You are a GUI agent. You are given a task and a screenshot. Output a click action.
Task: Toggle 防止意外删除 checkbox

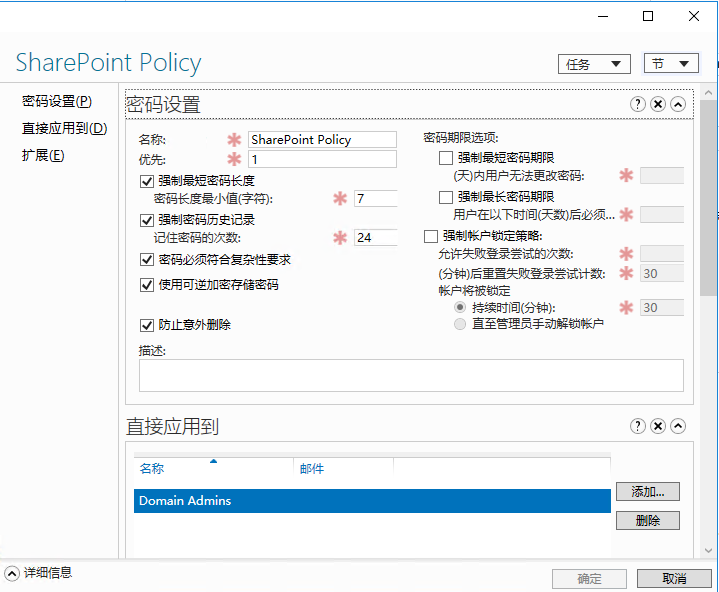tap(147, 325)
